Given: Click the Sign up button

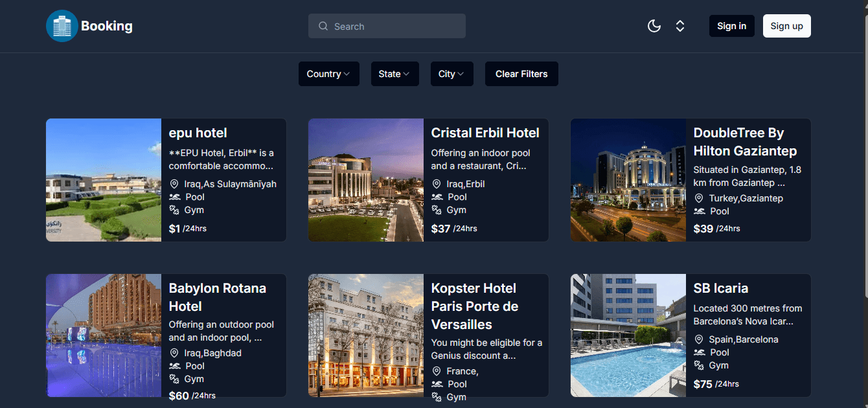Looking at the screenshot, I should [786, 26].
